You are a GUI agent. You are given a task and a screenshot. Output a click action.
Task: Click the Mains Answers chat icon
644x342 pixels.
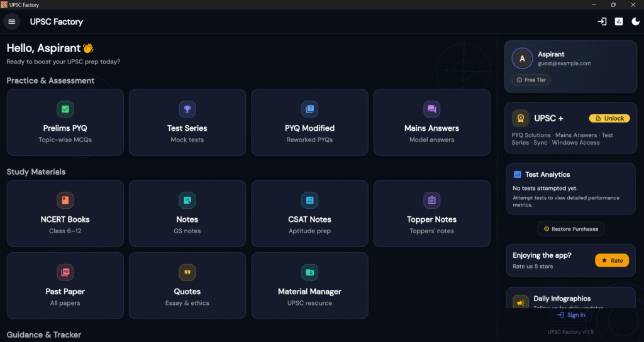point(431,109)
